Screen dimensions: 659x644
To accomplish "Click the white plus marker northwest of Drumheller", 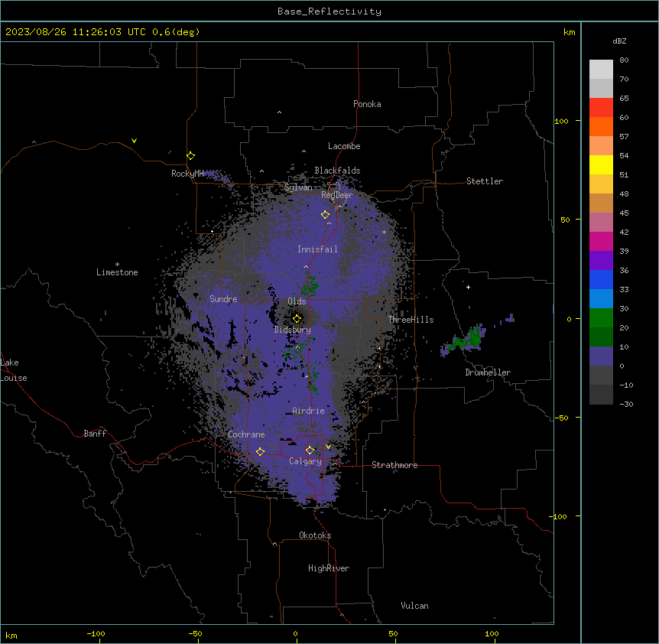I will (x=468, y=287).
